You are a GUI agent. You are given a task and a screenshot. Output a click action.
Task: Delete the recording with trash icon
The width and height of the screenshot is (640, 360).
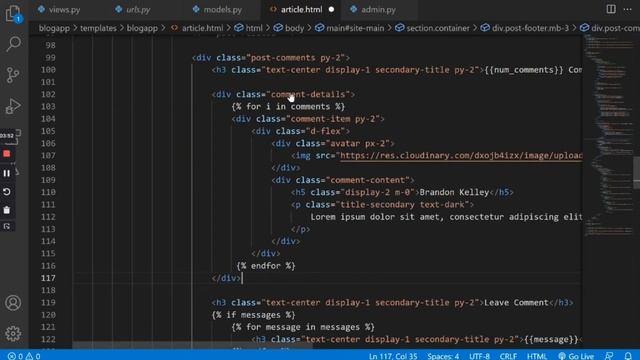coord(7,210)
